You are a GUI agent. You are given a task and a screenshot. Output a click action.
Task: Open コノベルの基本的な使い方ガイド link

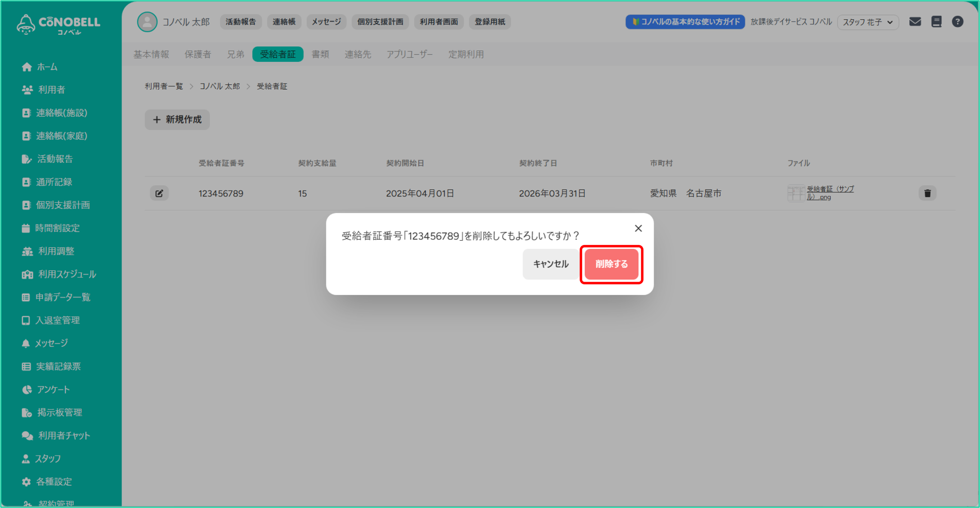pos(685,22)
